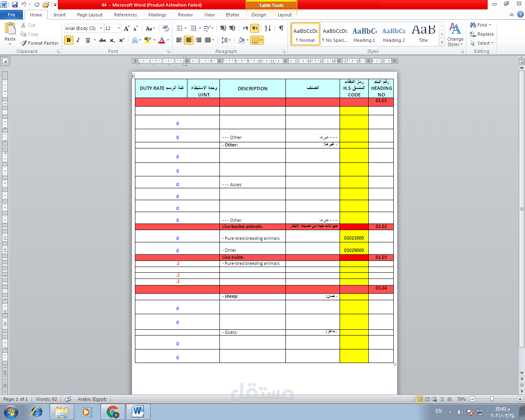Image resolution: width=525 pixels, height=420 pixels.
Task: Apply the red font color
Action: pyautogui.click(x=161, y=40)
